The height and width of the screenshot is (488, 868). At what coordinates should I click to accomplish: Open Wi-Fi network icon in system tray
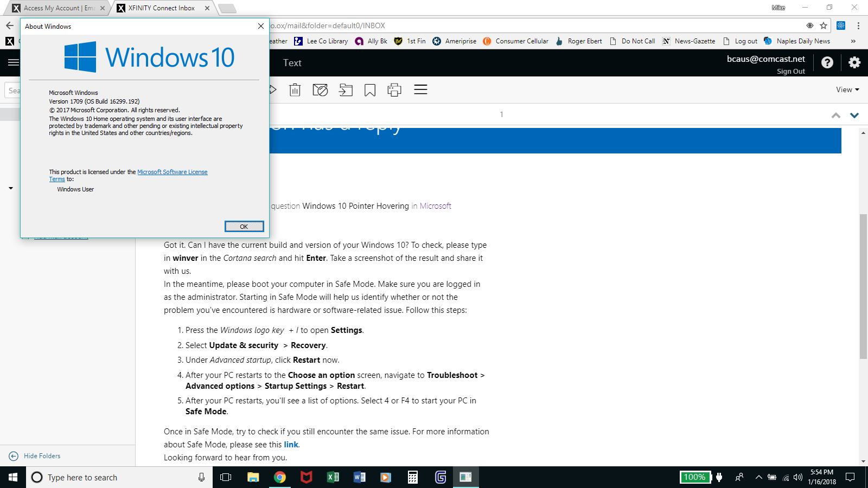(x=786, y=477)
